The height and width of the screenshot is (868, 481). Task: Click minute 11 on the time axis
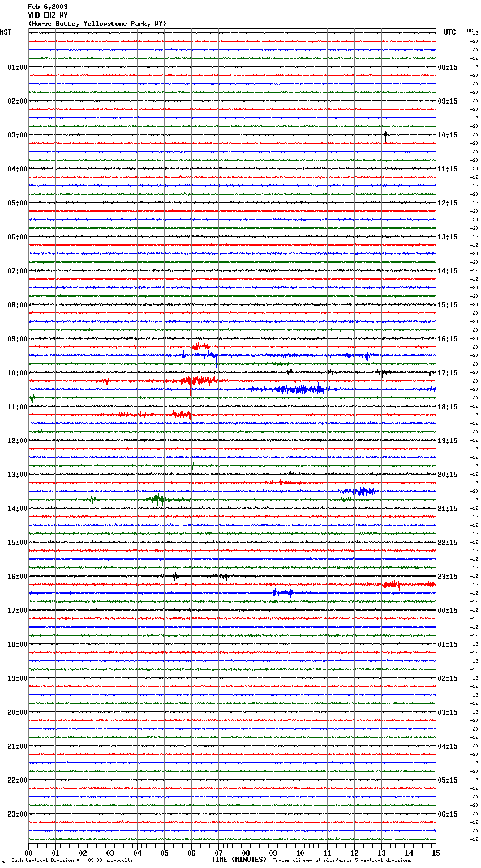pyautogui.click(x=327, y=853)
